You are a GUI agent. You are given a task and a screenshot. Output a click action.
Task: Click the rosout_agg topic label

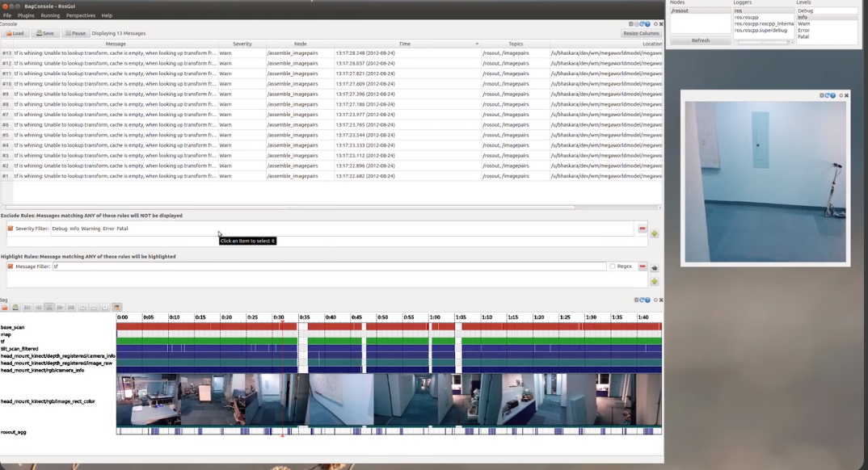(13, 432)
